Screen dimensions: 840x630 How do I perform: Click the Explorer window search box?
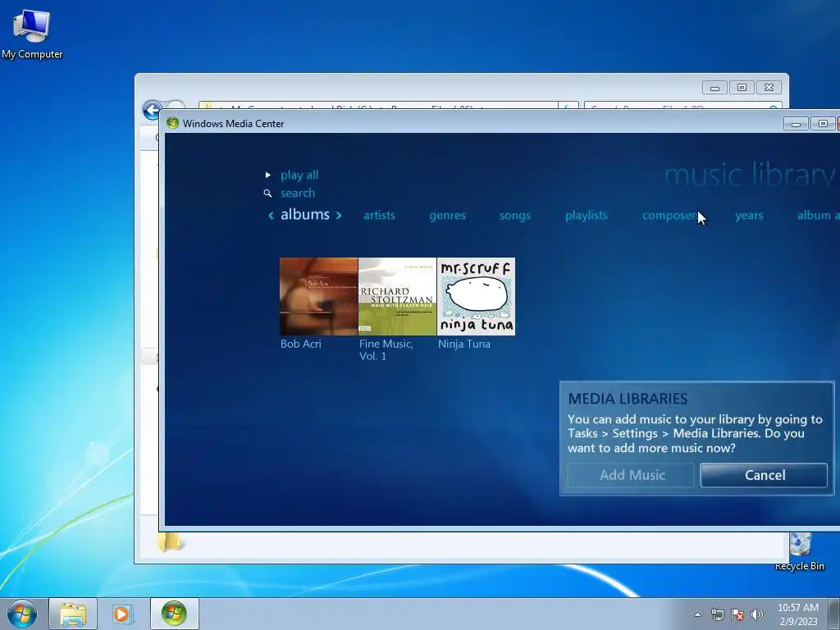pyautogui.click(x=682, y=105)
